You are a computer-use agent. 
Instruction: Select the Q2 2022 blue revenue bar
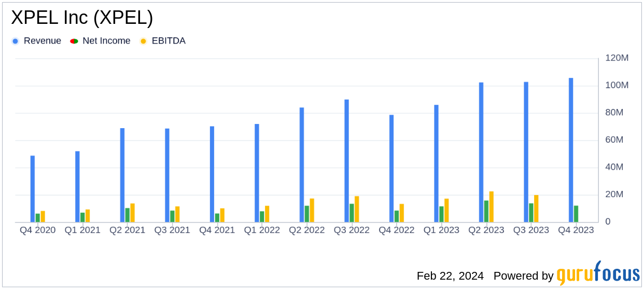302,165
